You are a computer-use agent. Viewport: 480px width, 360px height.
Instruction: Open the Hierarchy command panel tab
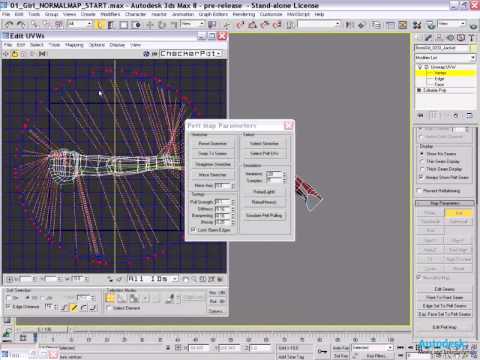(x=439, y=38)
